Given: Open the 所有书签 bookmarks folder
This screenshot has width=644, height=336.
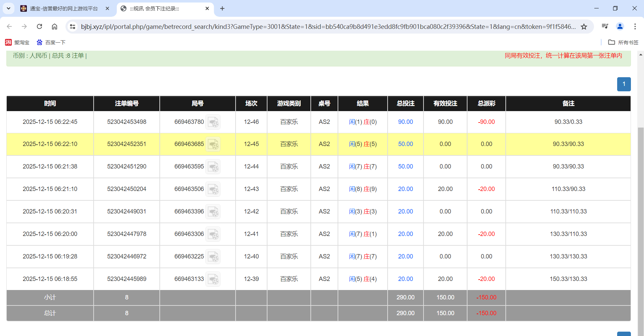Looking at the screenshot, I should [x=623, y=42].
